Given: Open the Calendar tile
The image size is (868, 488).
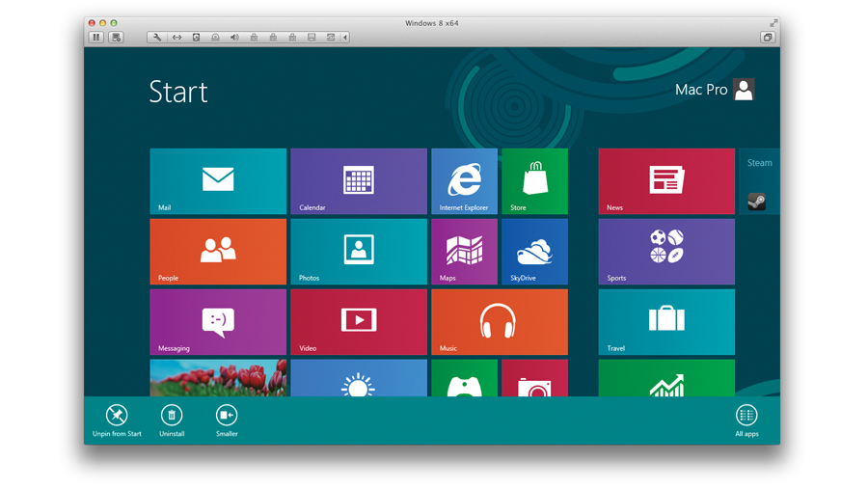Looking at the screenshot, I should pyautogui.click(x=359, y=181).
